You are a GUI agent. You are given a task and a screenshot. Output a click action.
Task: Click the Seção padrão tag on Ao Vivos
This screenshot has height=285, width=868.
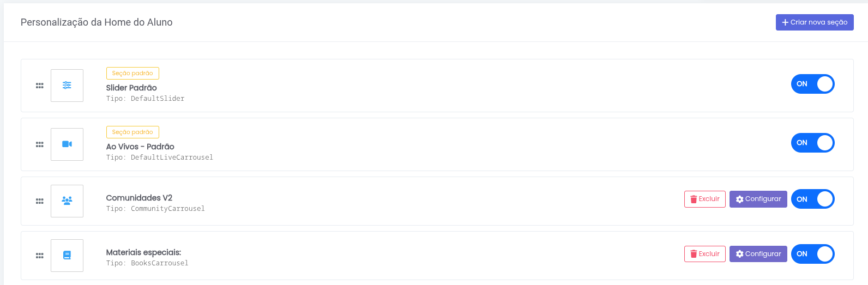pyautogui.click(x=132, y=132)
